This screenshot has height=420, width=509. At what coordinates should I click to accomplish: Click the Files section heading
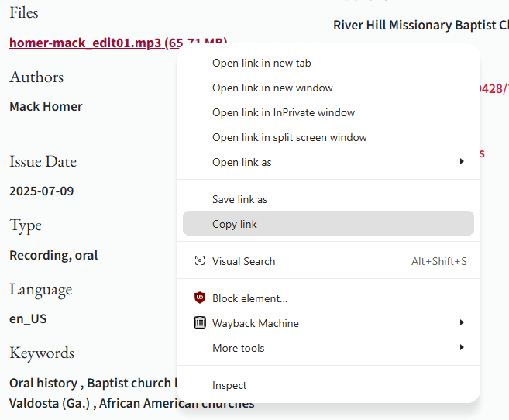(x=24, y=12)
